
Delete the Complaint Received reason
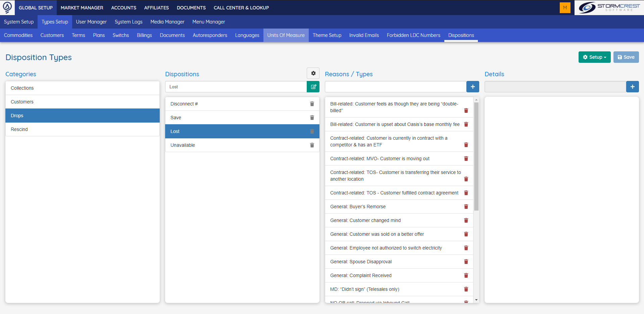pos(466,275)
